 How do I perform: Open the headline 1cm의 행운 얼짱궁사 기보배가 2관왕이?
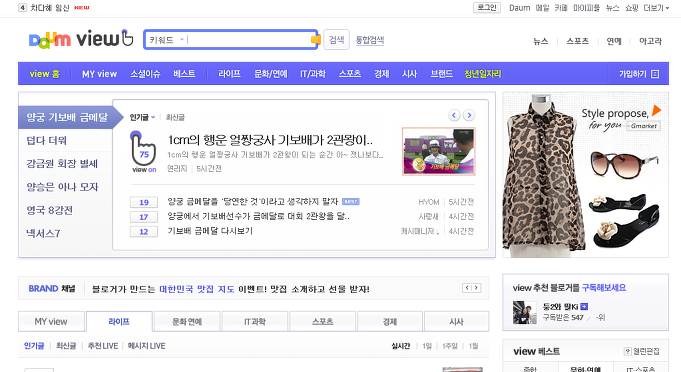click(x=270, y=140)
